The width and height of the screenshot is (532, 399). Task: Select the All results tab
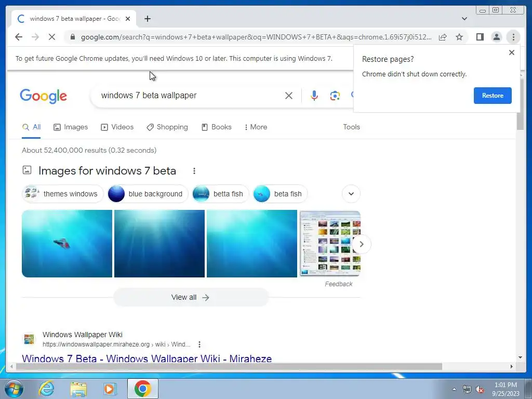pyautogui.click(x=31, y=127)
